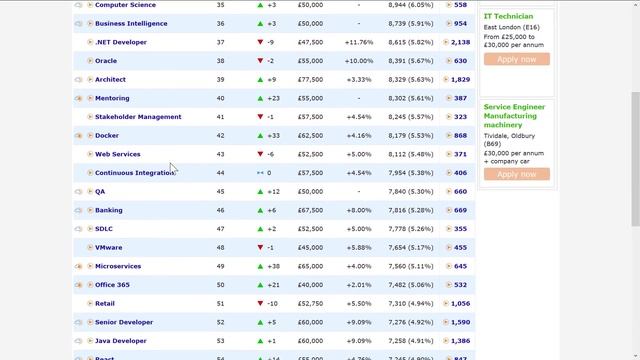Open the SDLC link

104,229
